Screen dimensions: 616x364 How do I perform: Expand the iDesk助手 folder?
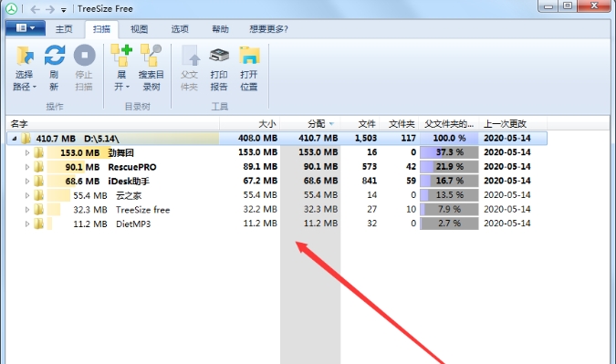[27, 181]
